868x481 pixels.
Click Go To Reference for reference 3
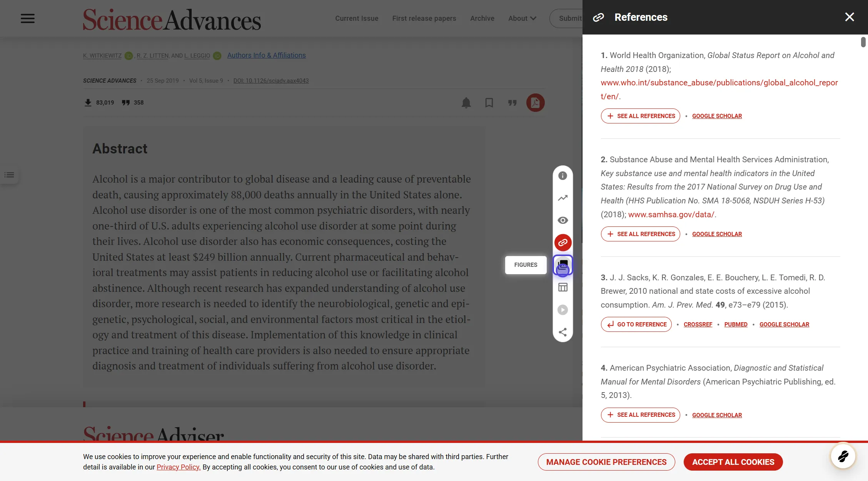click(x=636, y=325)
